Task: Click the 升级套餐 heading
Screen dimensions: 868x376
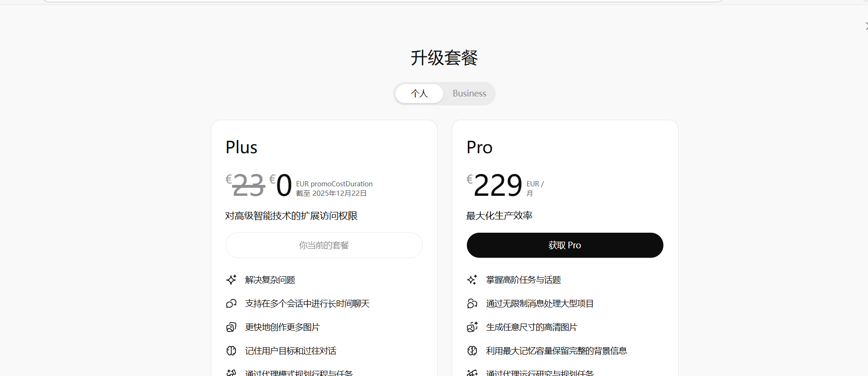Action: (444, 58)
